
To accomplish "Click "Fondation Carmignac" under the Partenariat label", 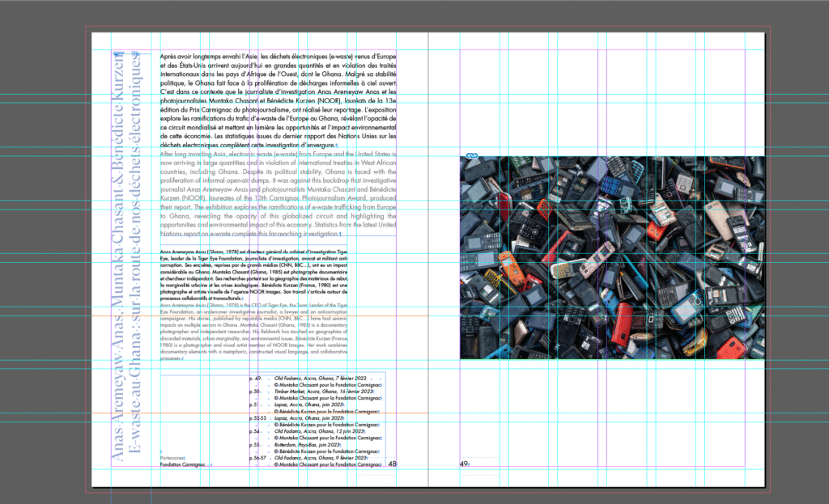I will (x=182, y=465).
